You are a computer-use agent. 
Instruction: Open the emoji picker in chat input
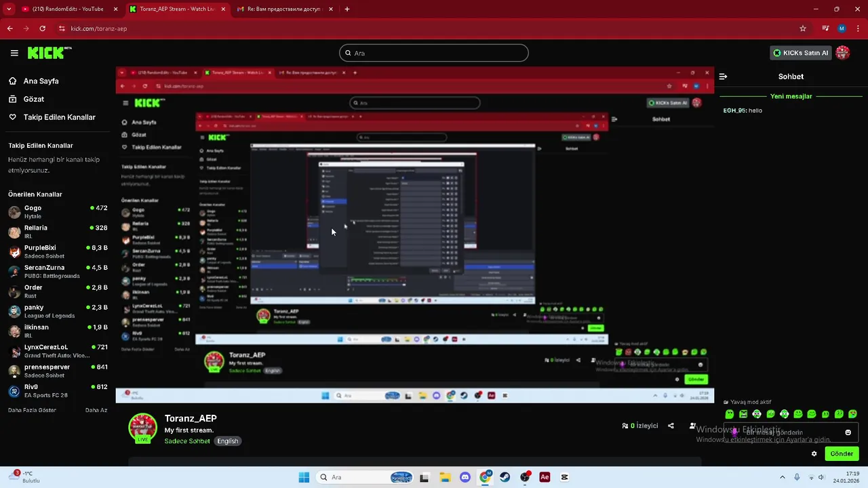click(848, 432)
